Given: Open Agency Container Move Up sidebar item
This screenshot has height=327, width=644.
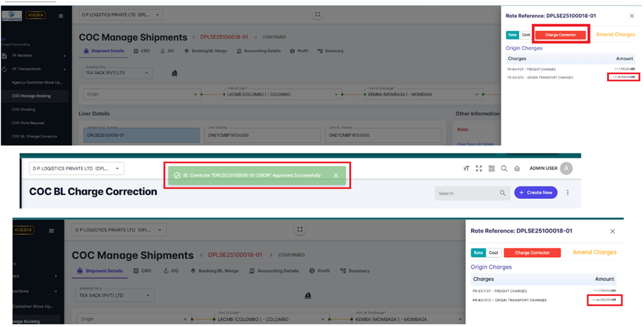Looking at the screenshot, I should click(36, 82).
